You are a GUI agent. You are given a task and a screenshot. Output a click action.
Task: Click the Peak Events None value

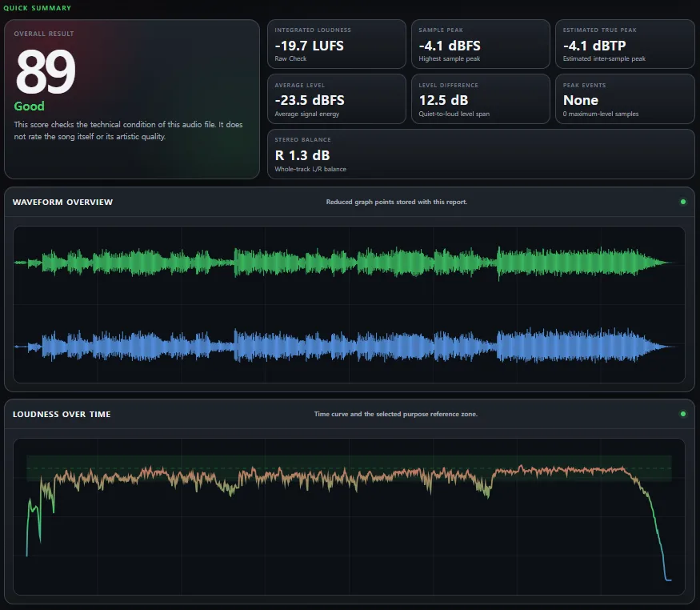click(580, 100)
